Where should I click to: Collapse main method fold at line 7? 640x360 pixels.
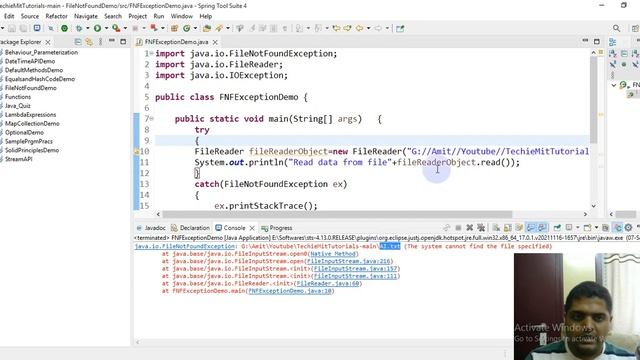click(x=151, y=118)
